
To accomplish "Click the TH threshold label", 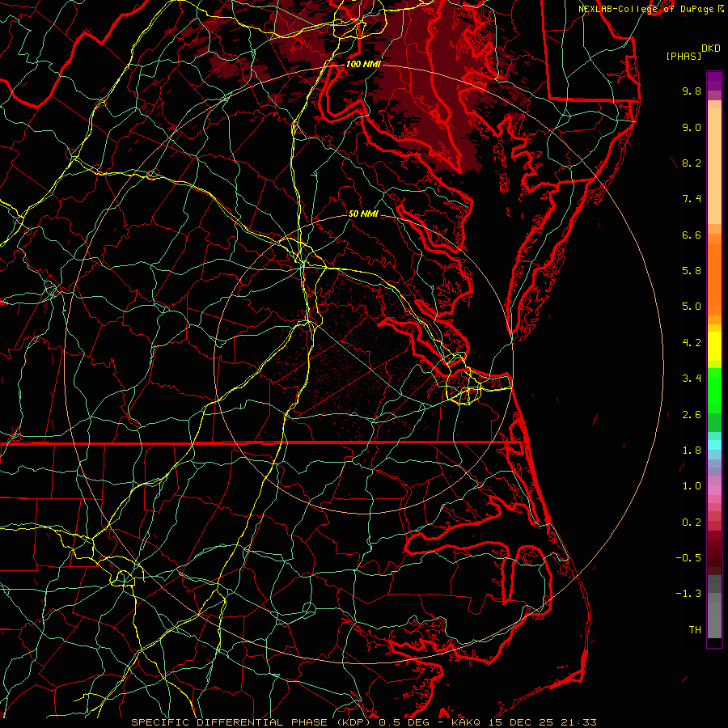I will click(695, 630).
